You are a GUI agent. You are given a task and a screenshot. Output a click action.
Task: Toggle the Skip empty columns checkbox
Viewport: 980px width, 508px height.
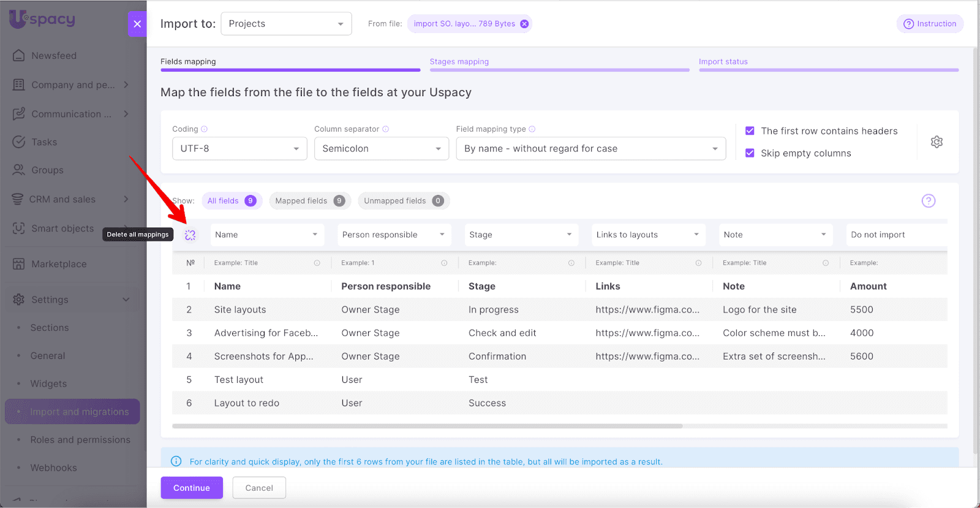coord(750,153)
